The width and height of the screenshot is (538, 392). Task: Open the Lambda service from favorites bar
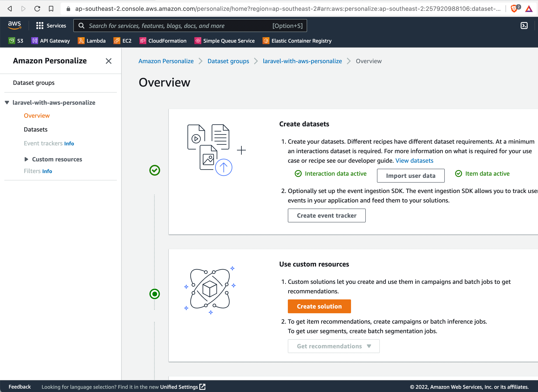pos(92,41)
